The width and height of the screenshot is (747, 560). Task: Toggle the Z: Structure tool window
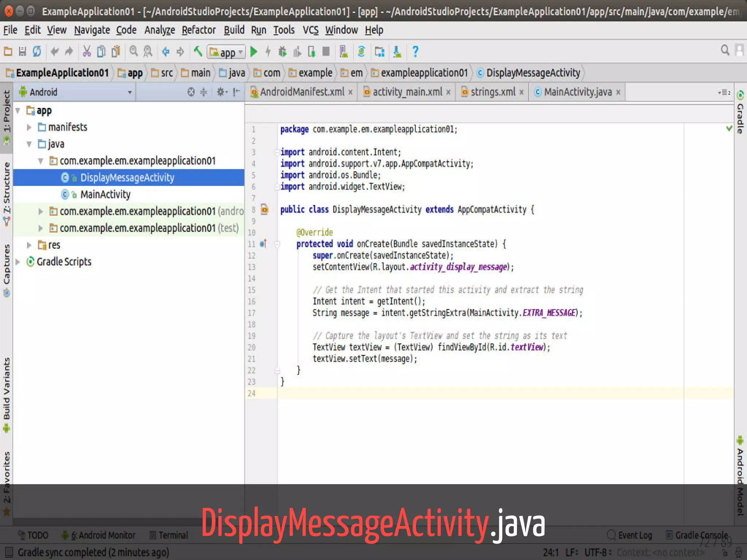pyautogui.click(x=7, y=194)
